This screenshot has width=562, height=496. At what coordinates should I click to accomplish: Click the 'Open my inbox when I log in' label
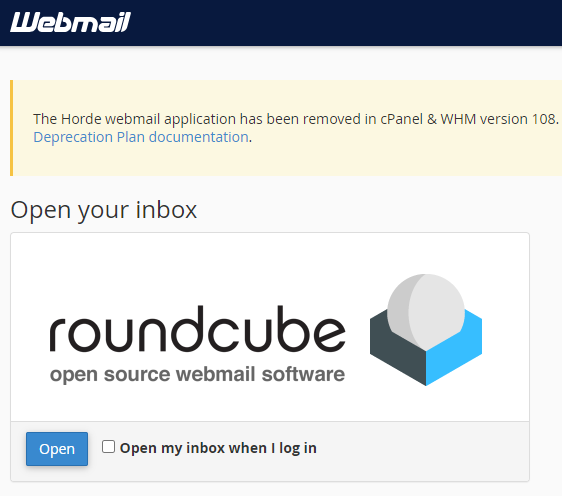click(218, 448)
